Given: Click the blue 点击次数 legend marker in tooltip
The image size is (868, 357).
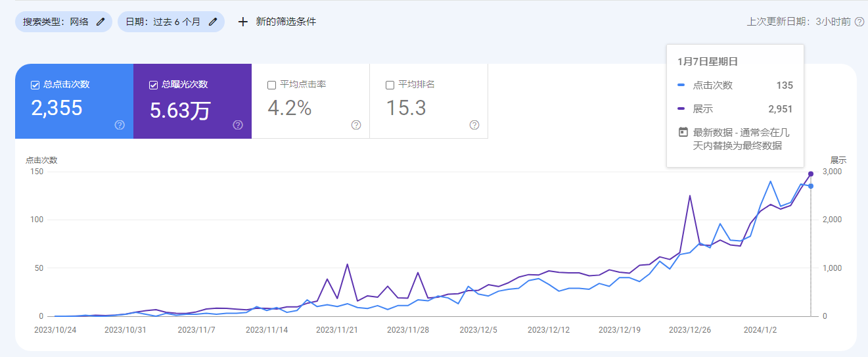Looking at the screenshot, I should pyautogui.click(x=681, y=85).
